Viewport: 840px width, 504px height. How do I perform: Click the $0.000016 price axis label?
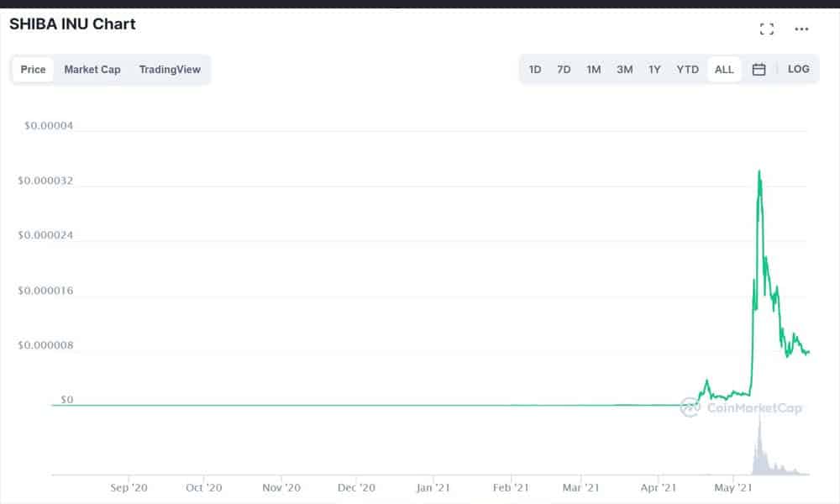(x=45, y=291)
